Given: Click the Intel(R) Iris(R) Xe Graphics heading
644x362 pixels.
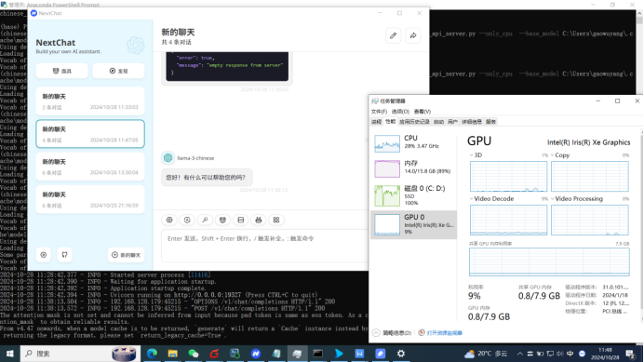Looking at the screenshot, I should [588, 142].
